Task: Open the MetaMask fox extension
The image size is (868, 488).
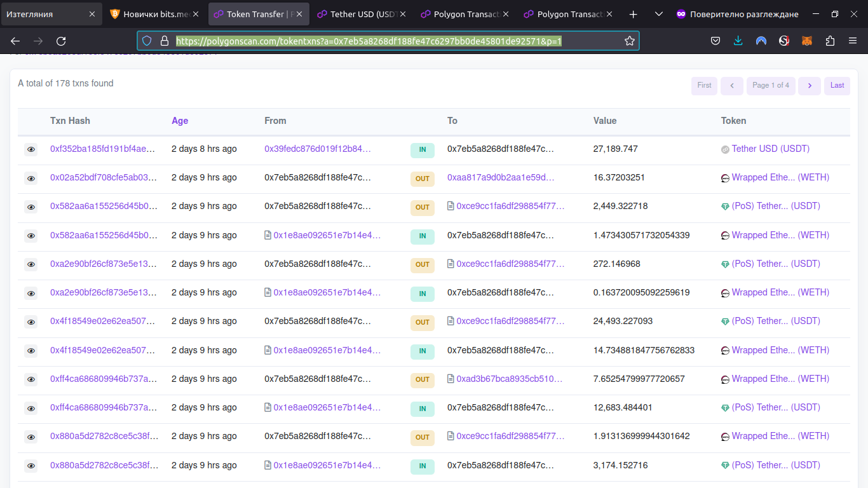Action: tap(807, 41)
